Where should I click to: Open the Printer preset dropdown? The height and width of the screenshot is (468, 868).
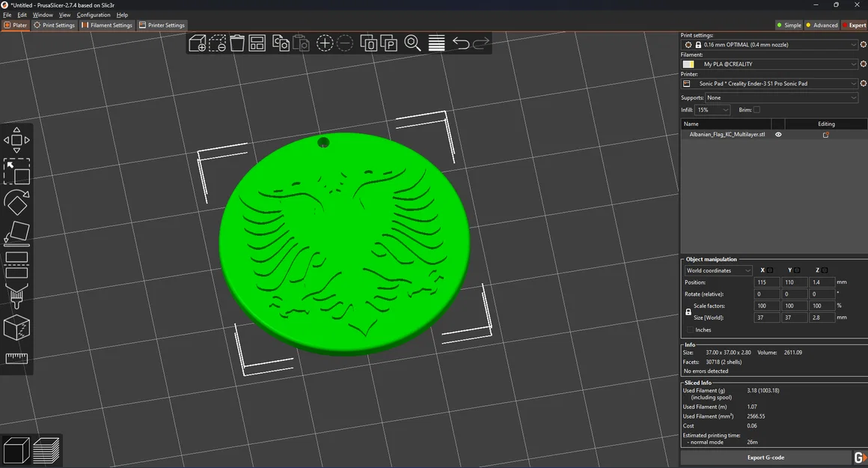pos(769,84)
